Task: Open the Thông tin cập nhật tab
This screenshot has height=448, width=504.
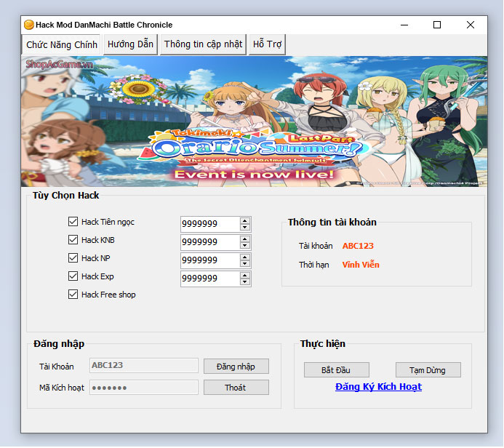Action: (x=203, y=44)
